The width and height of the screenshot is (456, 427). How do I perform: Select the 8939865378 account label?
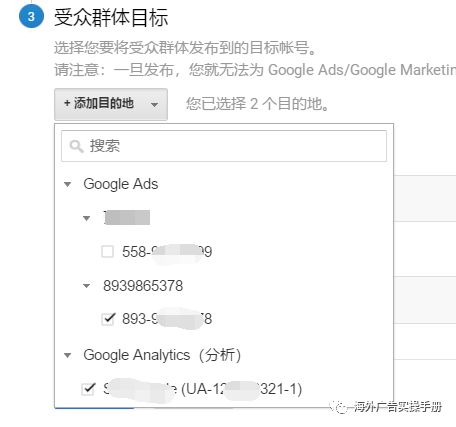coord(143,286)
